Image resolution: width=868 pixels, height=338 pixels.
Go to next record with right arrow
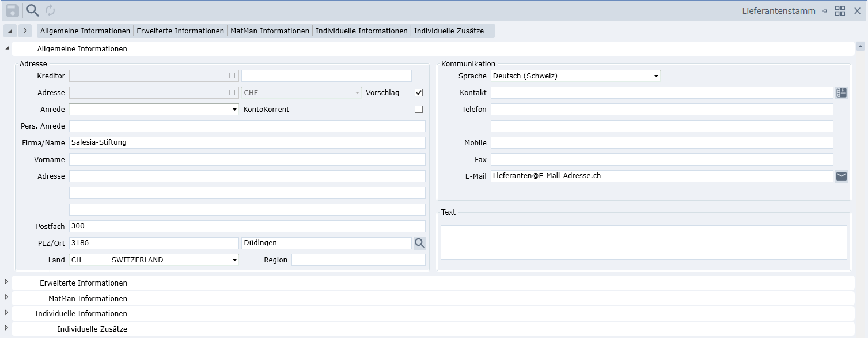[25, 31]
